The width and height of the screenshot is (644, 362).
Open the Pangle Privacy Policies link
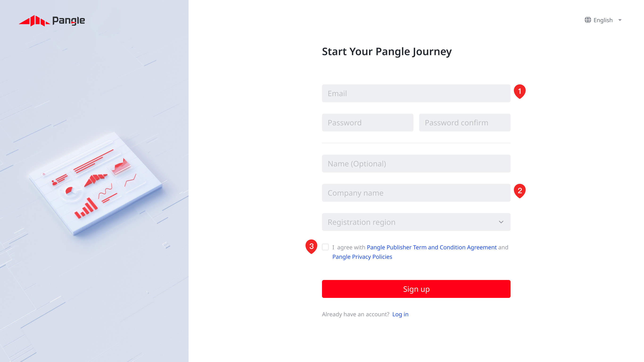click(x=362, y=257)
